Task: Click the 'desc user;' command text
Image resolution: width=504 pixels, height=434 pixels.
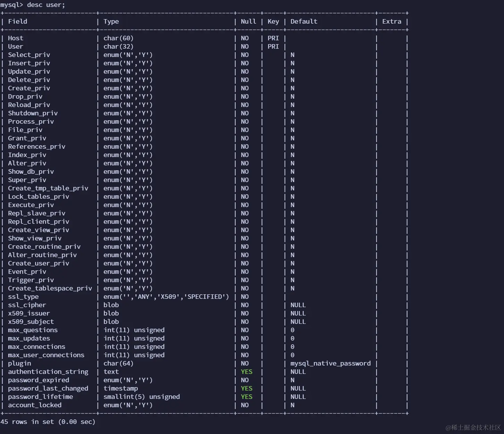Action: pyautogui.click(x=46, y=5)
